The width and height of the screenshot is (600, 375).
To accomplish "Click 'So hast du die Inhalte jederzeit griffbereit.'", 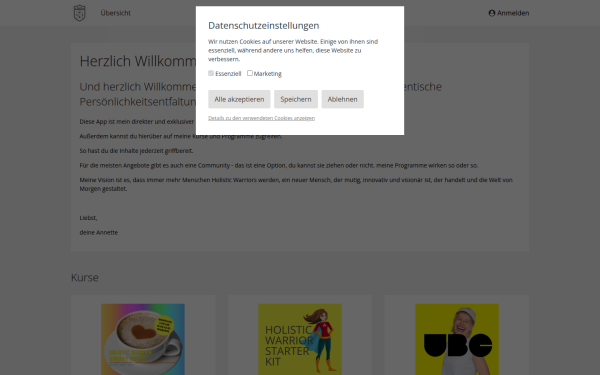I will click(x=136, y=151).
